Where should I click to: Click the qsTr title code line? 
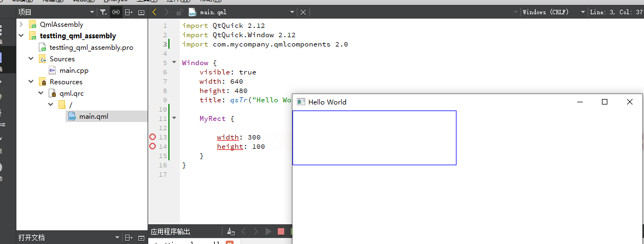pos(245,100)
